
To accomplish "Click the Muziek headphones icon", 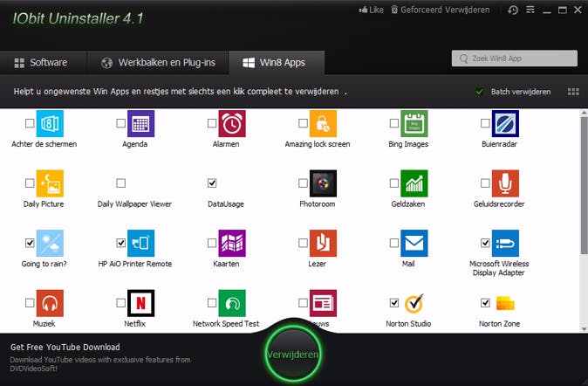I will [50, 303].
